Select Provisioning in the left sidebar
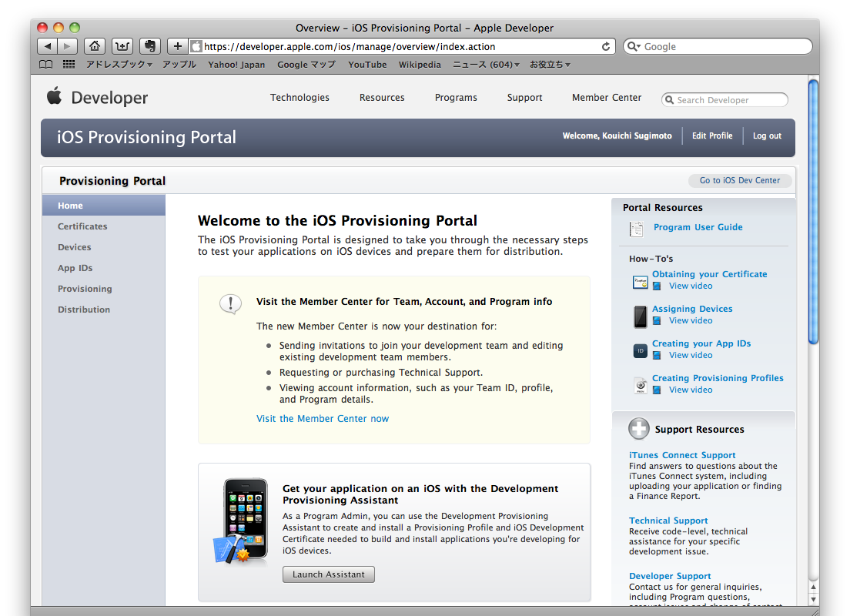The height and width of the screenshot is (616, 850). (85, 289)
